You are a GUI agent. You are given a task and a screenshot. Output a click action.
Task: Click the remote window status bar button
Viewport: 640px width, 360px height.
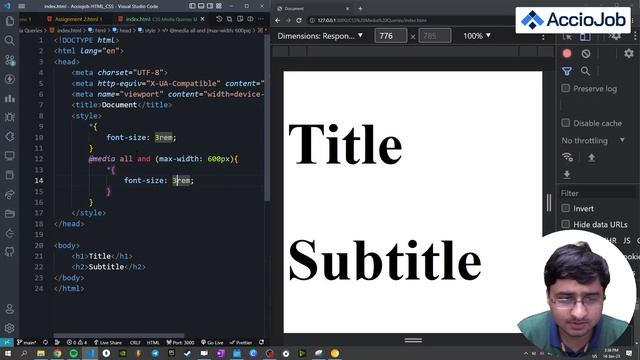coord(7,342)
